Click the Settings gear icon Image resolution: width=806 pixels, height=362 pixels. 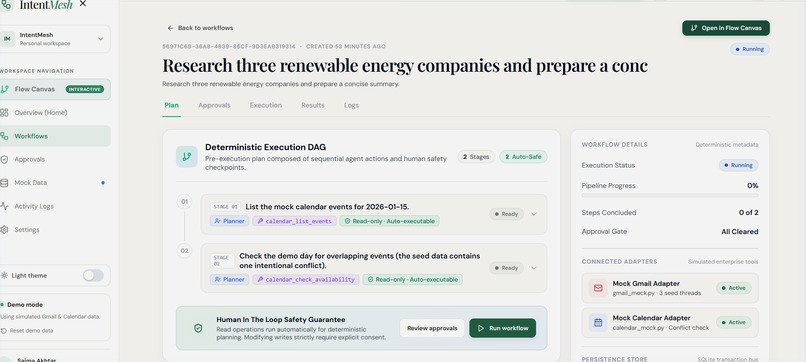pyautogui.click(x=4, y=230)
